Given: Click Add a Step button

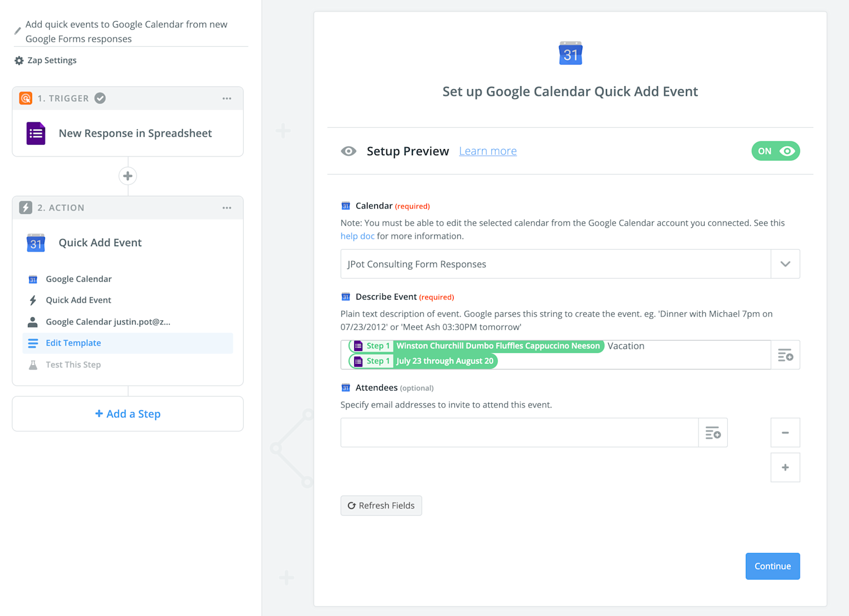Looking at the screenshot, I should click(x=128, y=414).
